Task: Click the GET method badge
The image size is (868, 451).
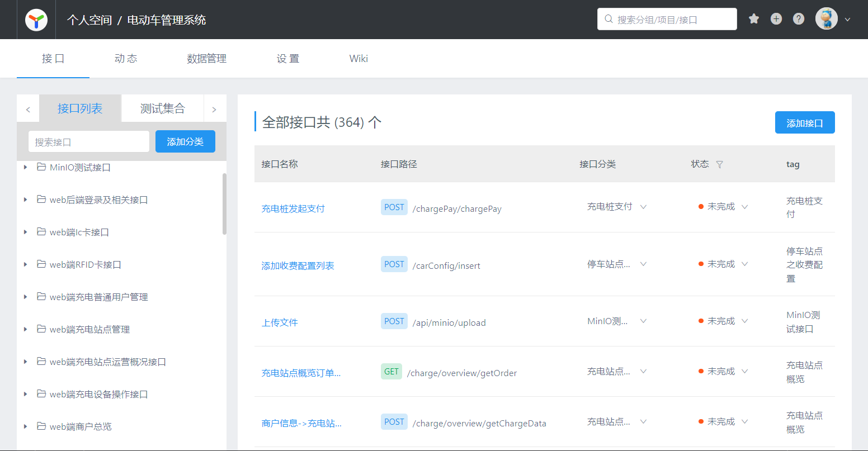Action: (x=391, y=371)
